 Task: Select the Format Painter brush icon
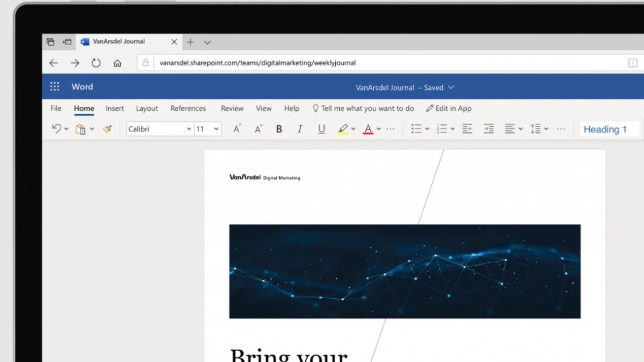(x=107, y=129)
